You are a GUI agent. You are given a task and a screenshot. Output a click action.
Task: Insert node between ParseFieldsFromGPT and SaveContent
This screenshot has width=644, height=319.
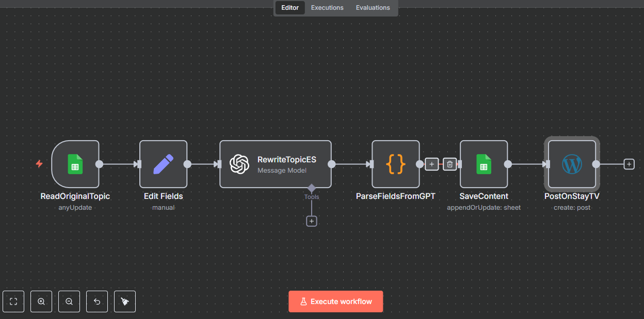pyautogui.click(x=432, y=164)
